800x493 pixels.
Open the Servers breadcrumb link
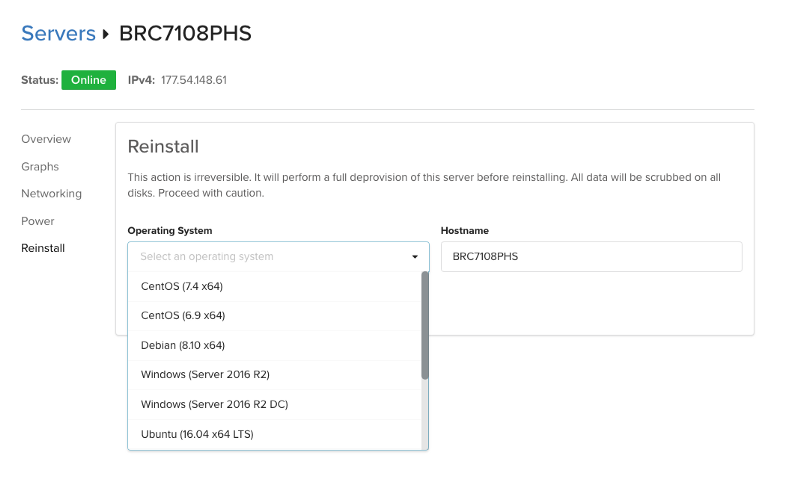click(x=58, y=34)
